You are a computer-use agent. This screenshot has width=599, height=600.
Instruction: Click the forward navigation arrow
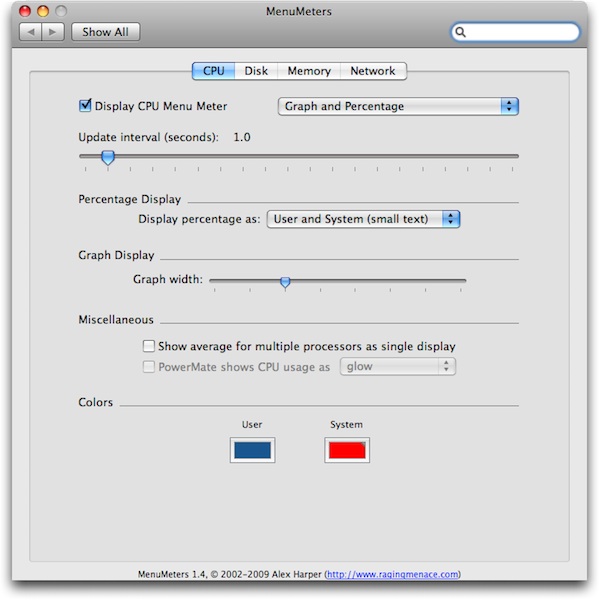(x=53, y=32)
